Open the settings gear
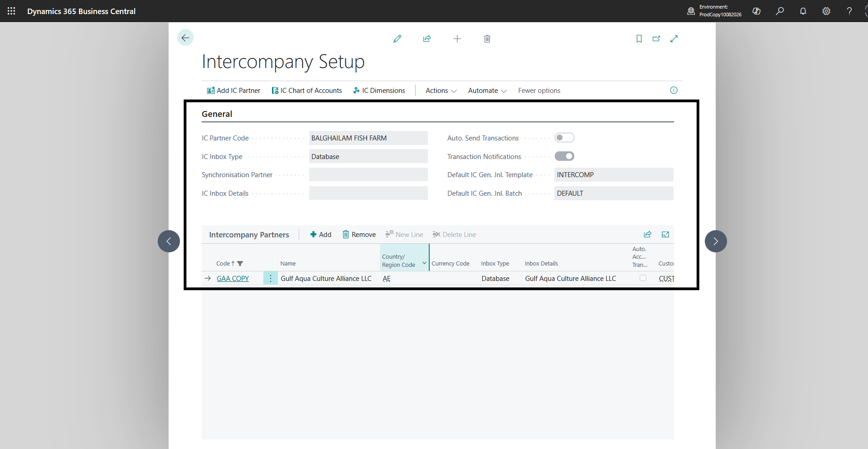The height and width of the screenshot is (449, 868). point(826,11)
